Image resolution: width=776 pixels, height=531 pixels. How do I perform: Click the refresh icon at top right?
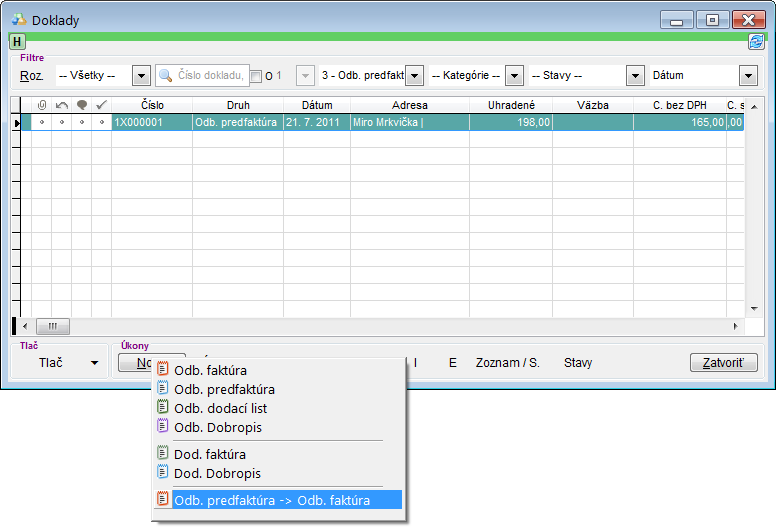(x=757, y=41)
